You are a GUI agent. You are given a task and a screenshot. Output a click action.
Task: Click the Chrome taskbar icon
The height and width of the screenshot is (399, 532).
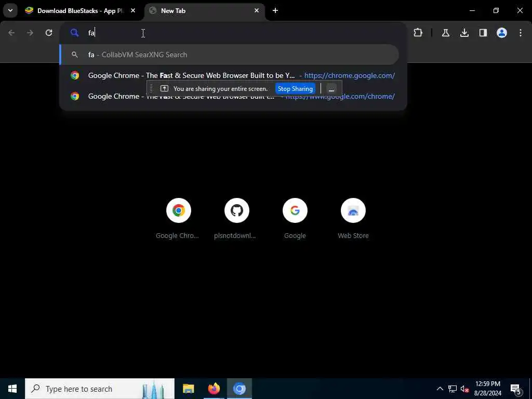click(x=239, y=389)
